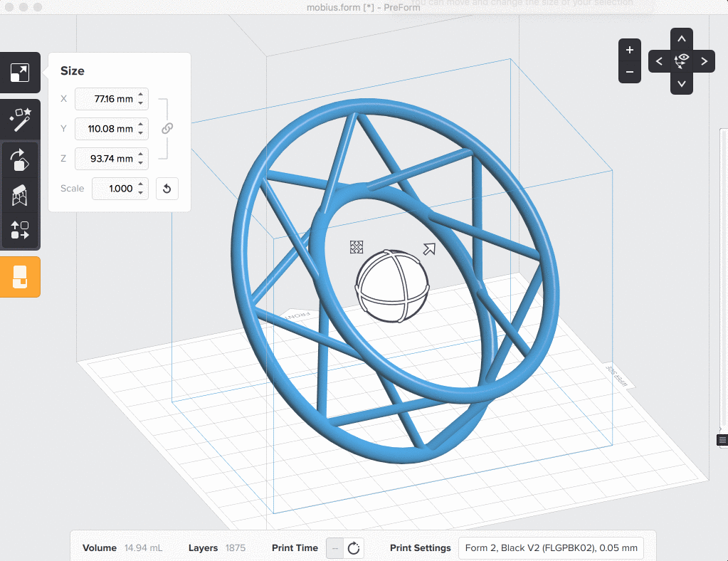The width and height of the screenshot is (728, 561).
Task: Click the layer slider handle at right edge
Action: (x=722, y=440)
